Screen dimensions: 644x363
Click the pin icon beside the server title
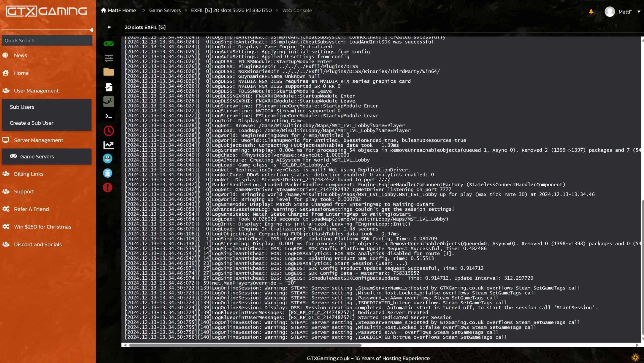pyautogui.click(x=108, y=27)
